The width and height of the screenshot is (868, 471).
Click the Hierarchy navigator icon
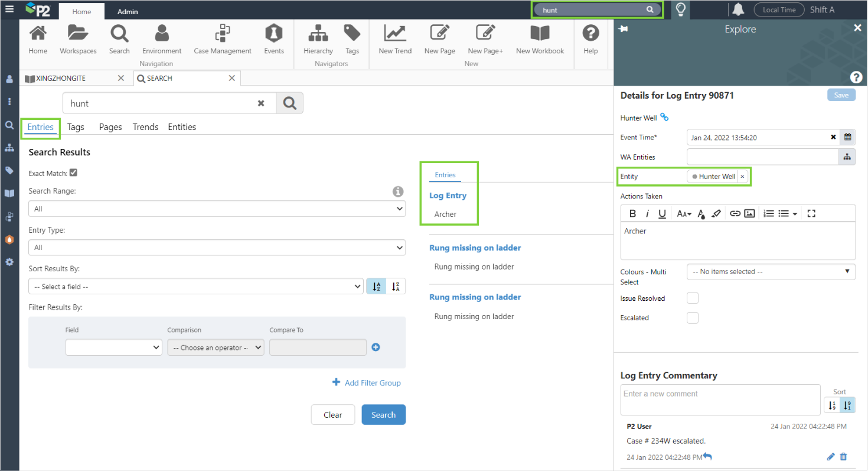(318, 39)
